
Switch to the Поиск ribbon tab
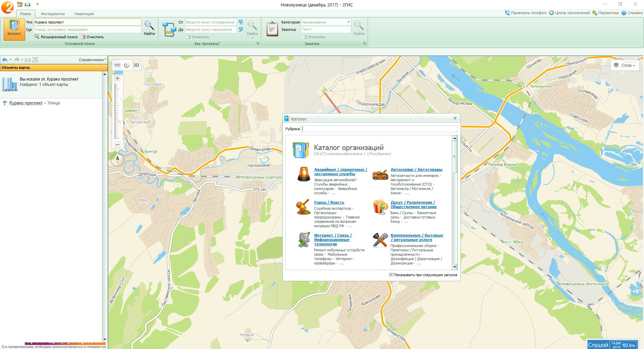25,14
